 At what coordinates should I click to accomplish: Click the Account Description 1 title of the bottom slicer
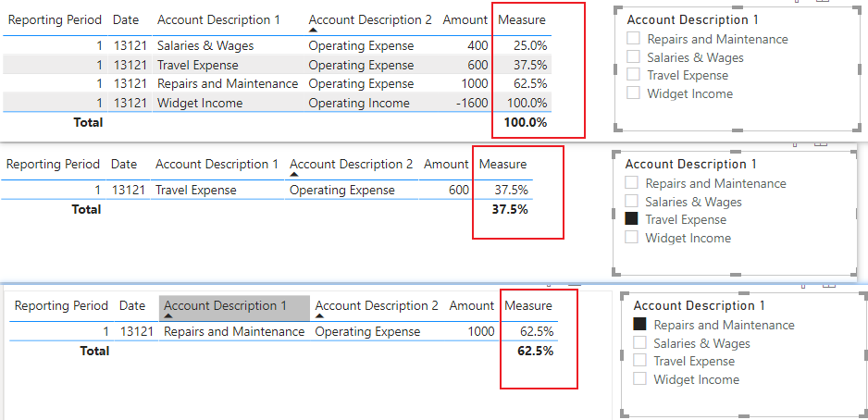tap(700, 305)
